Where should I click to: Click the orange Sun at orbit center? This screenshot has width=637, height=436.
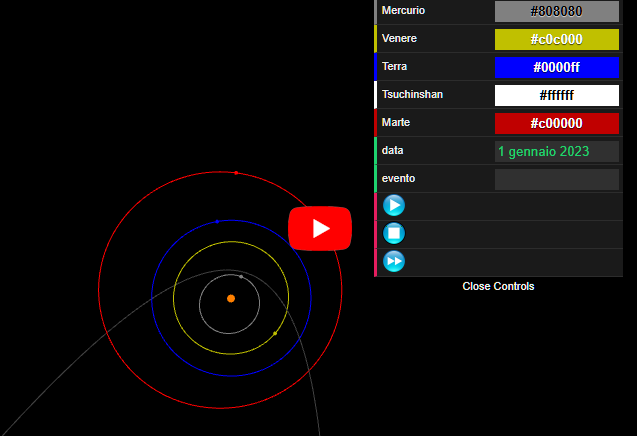pyautogui.click(x=231, y=299)
